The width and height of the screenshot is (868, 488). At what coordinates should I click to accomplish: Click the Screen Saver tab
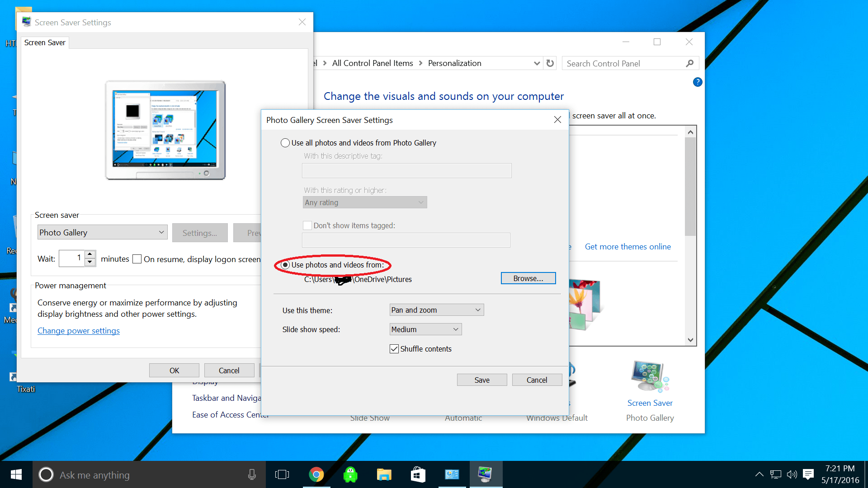click(45, 42)
